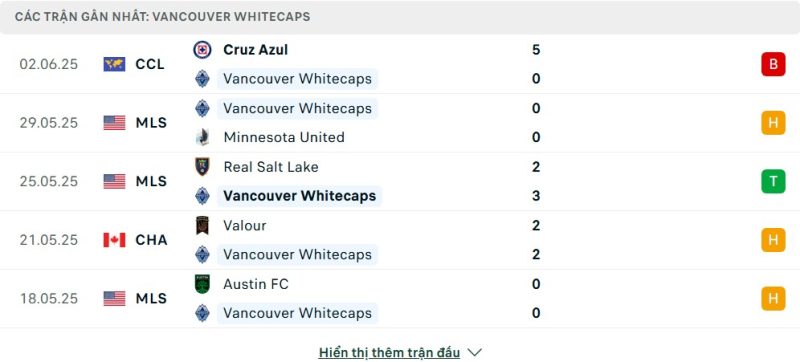
Task: Click the Cruz Azul score of 5
Action: [536, 50]
